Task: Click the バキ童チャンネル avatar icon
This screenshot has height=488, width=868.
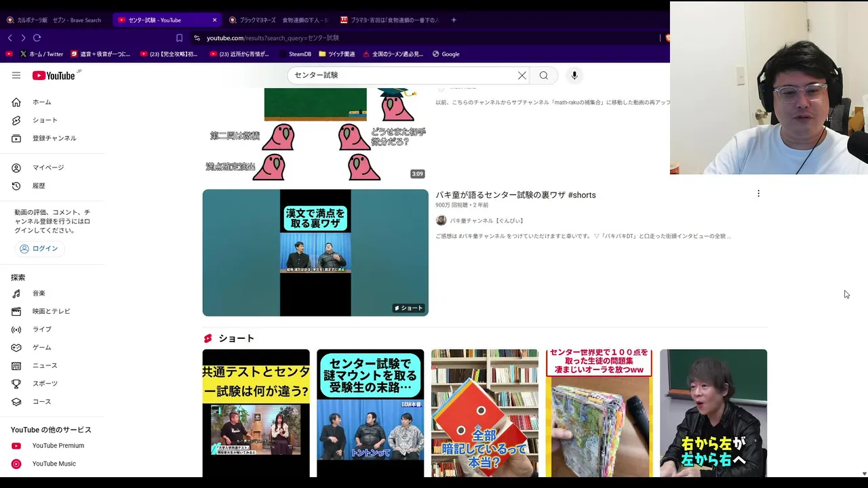Action: (441, 220)
